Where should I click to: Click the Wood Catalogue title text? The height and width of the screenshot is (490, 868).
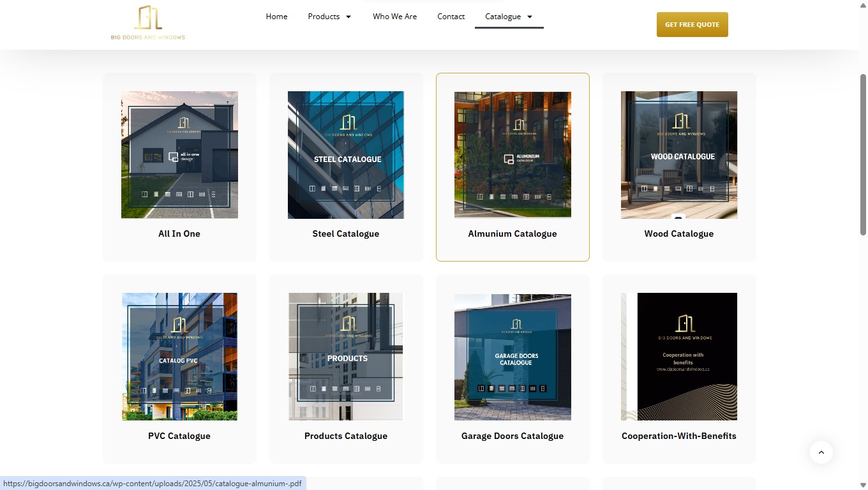(x=678, y=234)
